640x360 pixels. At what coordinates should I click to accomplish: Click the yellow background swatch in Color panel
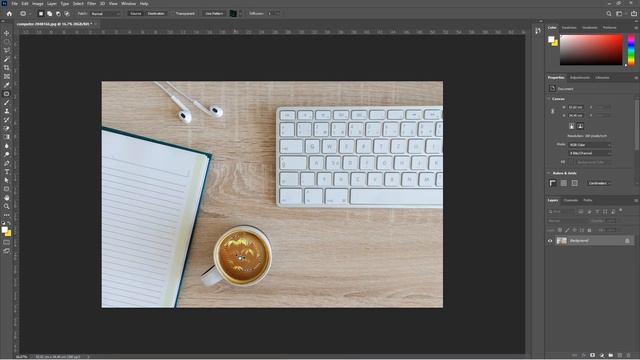click(x=555, y=43)
